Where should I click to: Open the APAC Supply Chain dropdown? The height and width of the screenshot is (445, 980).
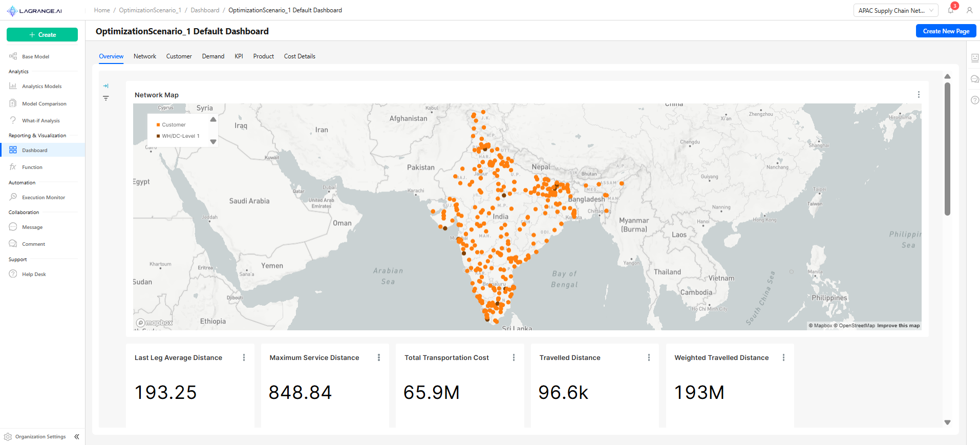896,10
